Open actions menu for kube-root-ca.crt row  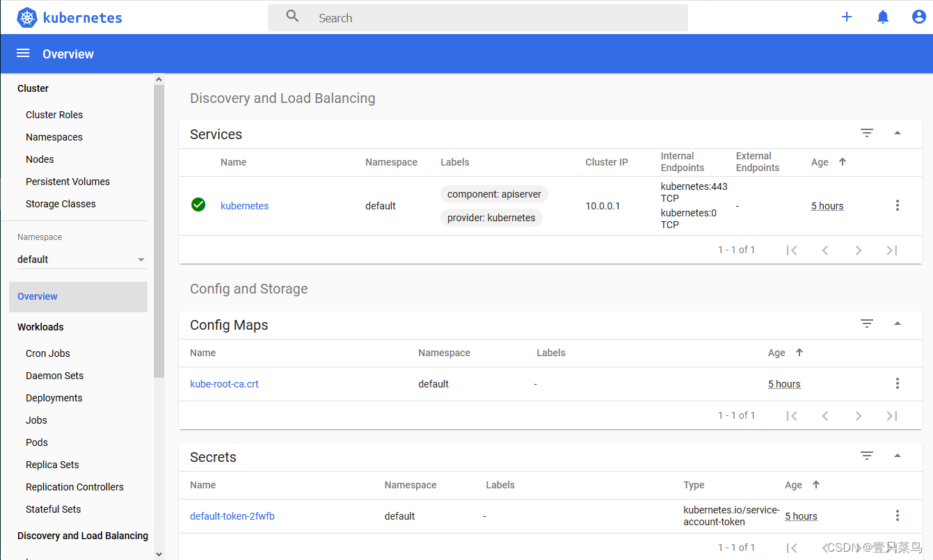pos(898,383)
